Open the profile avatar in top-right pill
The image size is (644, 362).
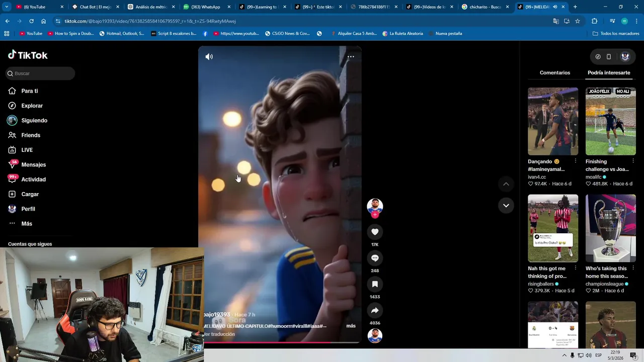pos(625,57)
